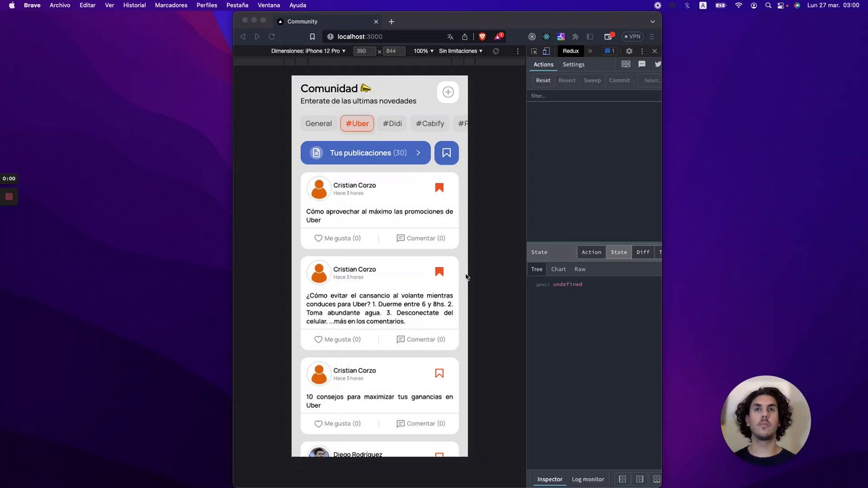Click the Redux Revert button
This screenshot has height=488, width=868.
(x=567, y=80)
